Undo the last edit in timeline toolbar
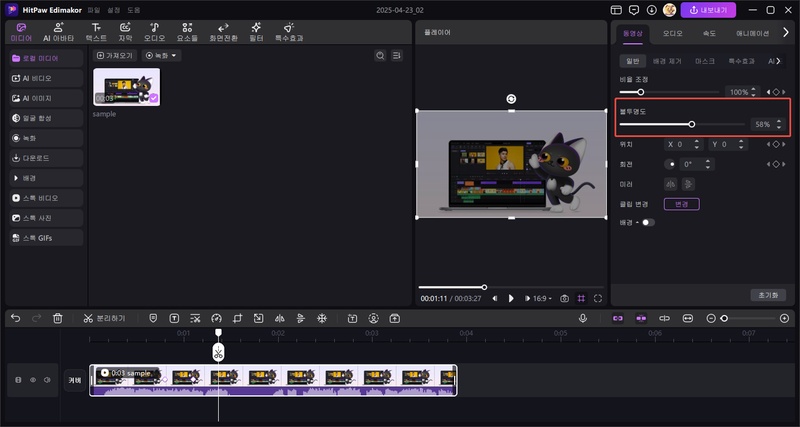 tap(15, 318)
